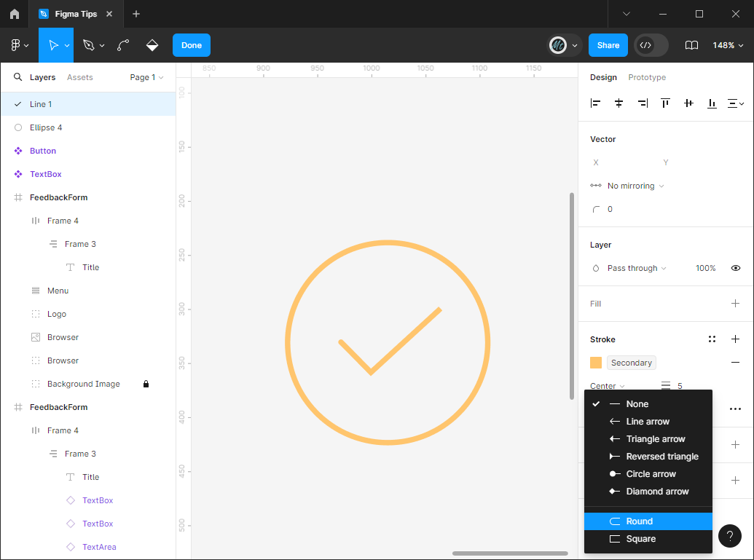Screen dimensions: 754x560
Task: Choose Round cap option
Action: (x=648, y=521)
